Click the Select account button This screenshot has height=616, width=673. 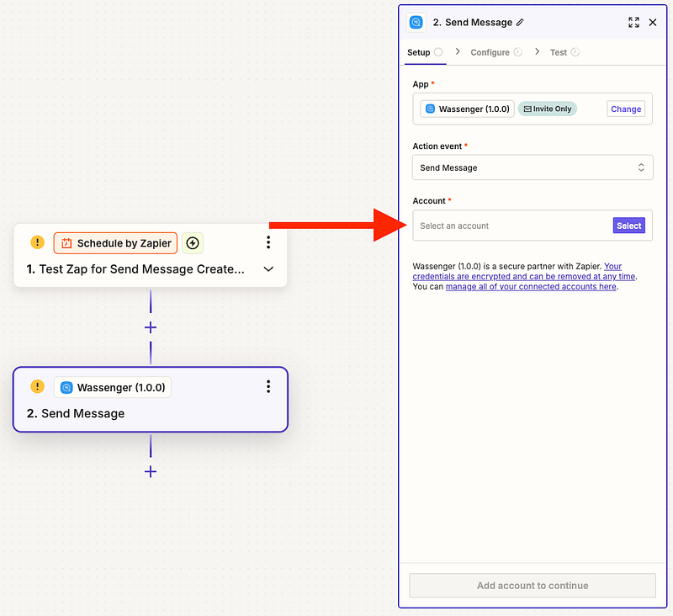click(628, 226)
